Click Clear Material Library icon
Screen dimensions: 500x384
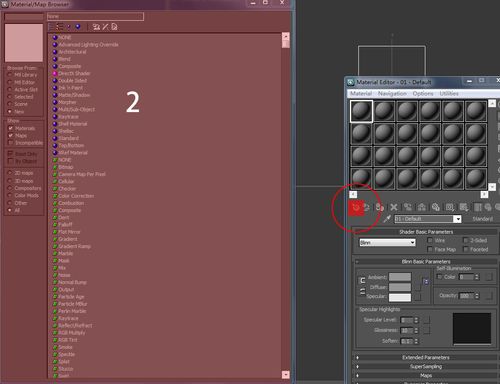pos(114,27)
